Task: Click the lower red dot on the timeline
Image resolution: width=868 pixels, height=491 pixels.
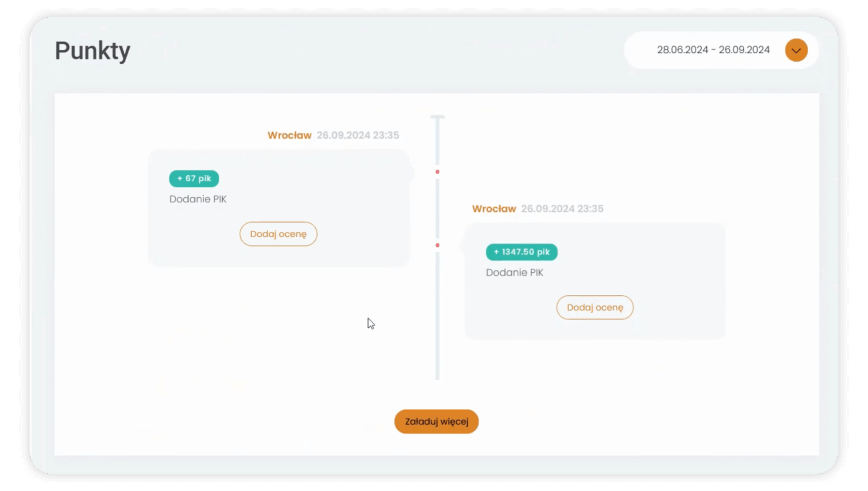Action: coord(438,245)
